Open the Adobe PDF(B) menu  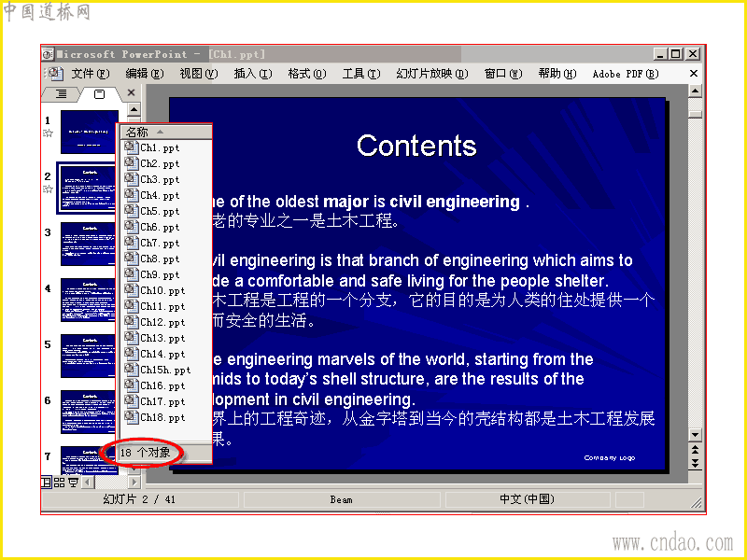(626, 74)
